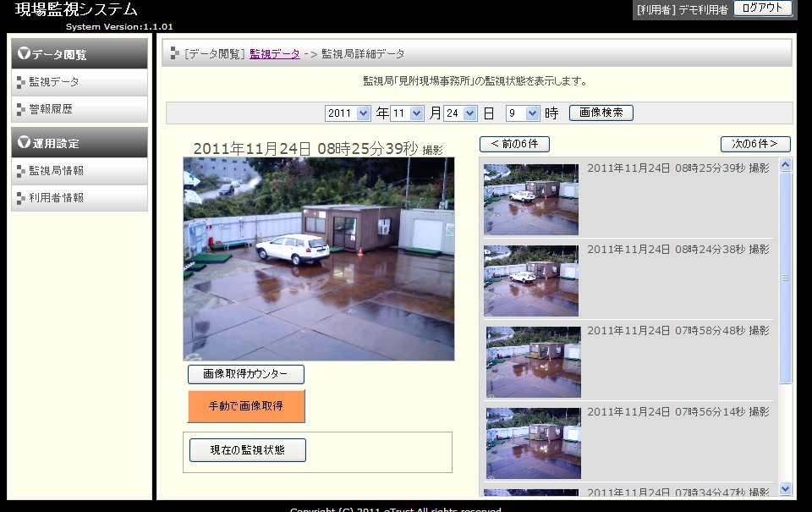Click the bullet icon beside 警報履歴

click(20, 109)
